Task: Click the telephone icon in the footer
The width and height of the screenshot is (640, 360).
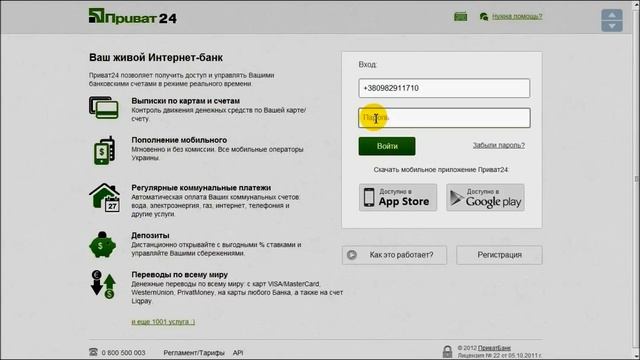Action: [93, 352]
